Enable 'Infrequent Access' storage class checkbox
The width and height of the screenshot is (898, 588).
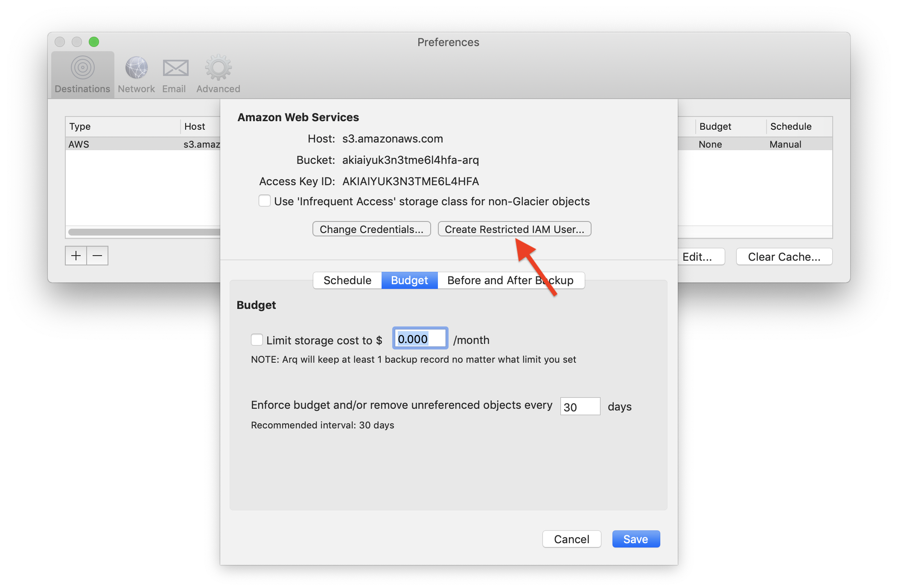(265, 201)
